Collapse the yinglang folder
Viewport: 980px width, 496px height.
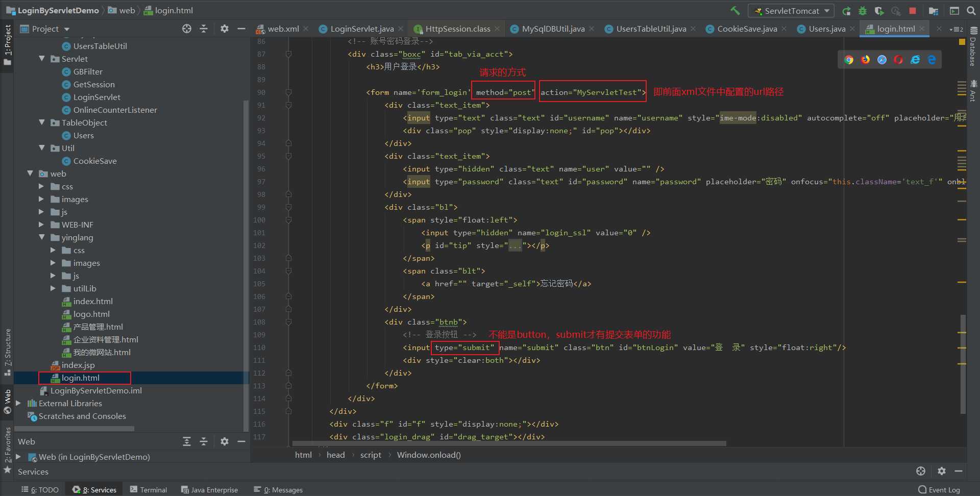[x=42, y=237]
